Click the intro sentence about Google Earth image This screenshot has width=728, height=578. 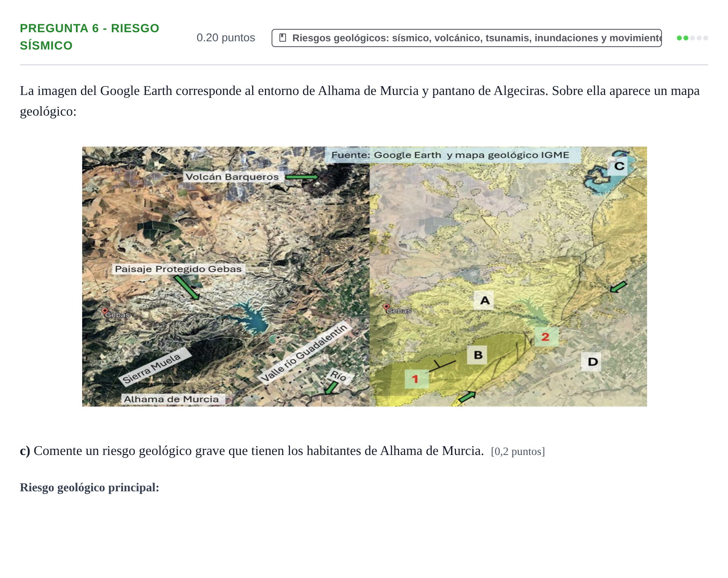[360, 101]
